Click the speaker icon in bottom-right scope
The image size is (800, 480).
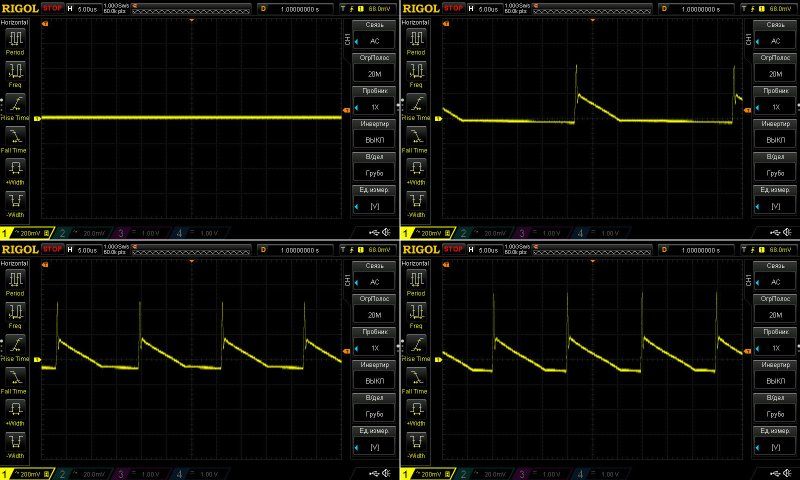click(x=787, y=474)
